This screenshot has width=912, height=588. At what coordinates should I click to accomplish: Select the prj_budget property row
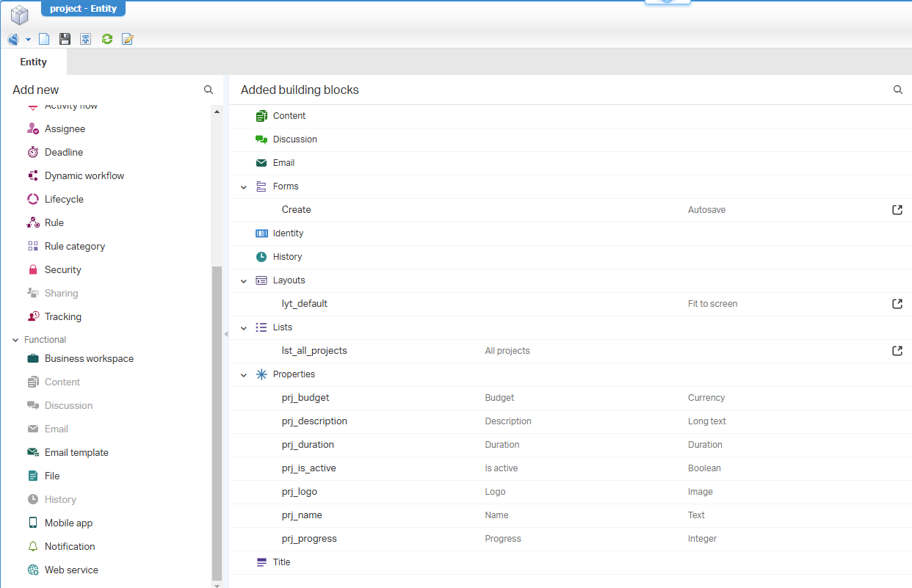point(305,398)
